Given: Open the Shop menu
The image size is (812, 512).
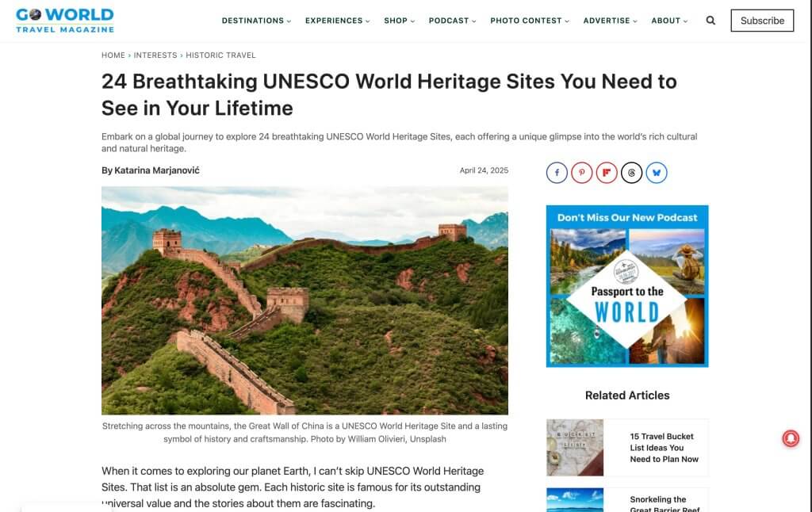Looking at the screenshot, I should [x=397, y=21].
